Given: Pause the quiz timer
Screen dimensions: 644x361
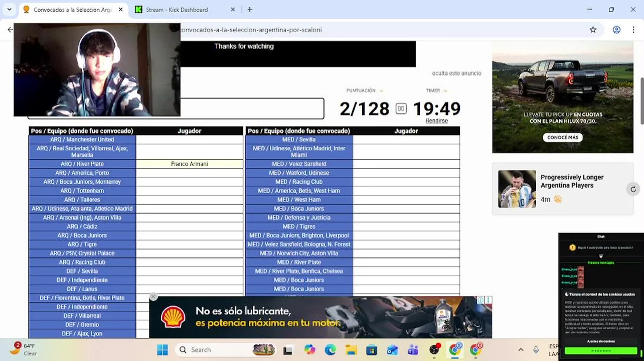Looking at the screenshot, I should click(401, 109).
